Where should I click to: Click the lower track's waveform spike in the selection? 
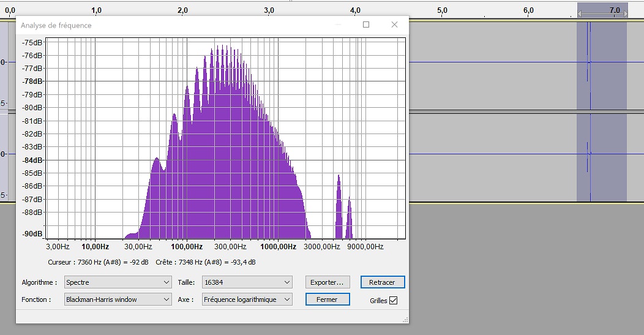(x=589, y=153)
